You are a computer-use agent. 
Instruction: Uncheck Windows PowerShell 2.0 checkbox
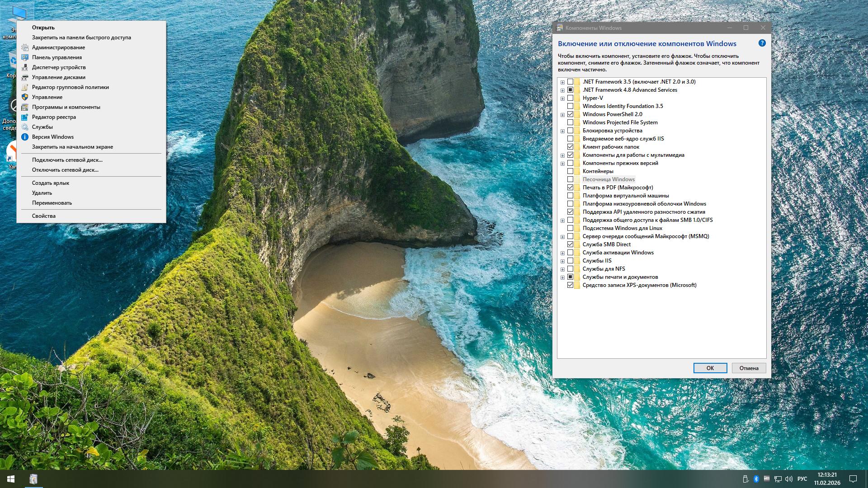tap(570, 114)
